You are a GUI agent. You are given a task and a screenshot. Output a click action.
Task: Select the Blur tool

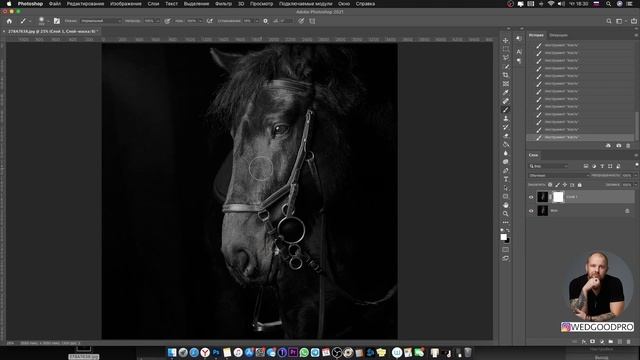pyautogui.click(x=506, y=153)
